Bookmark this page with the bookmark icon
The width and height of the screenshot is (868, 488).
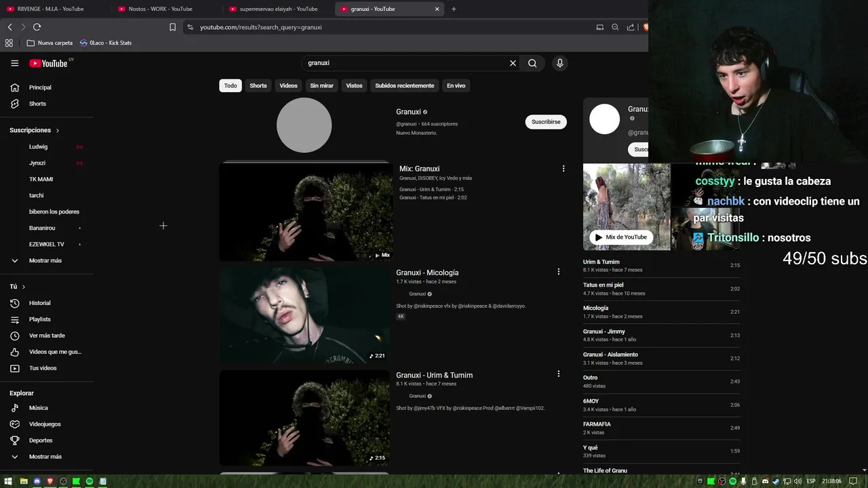[x=172, y=27]
